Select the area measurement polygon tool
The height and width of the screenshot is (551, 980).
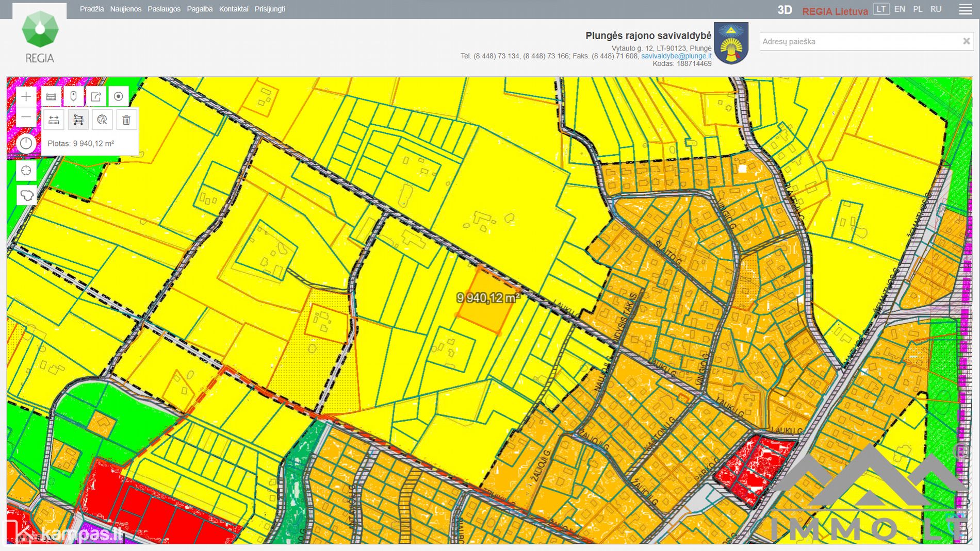click(78, 120)
